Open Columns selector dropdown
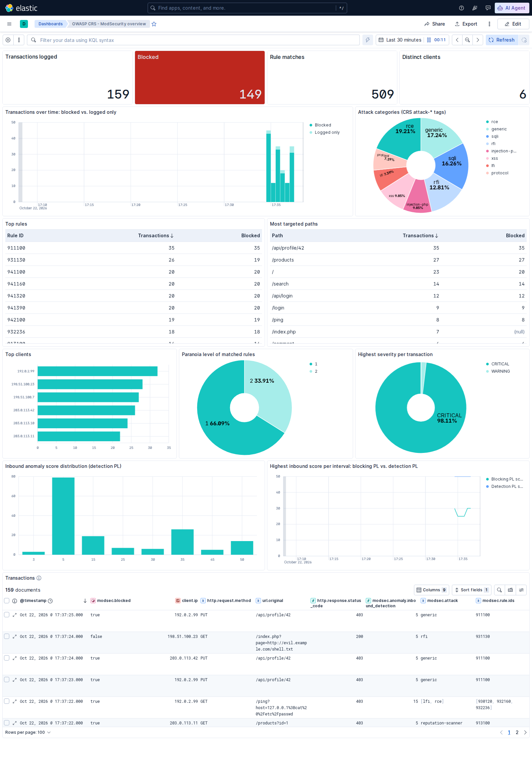 pyautogui.click(x=432, y=590)
